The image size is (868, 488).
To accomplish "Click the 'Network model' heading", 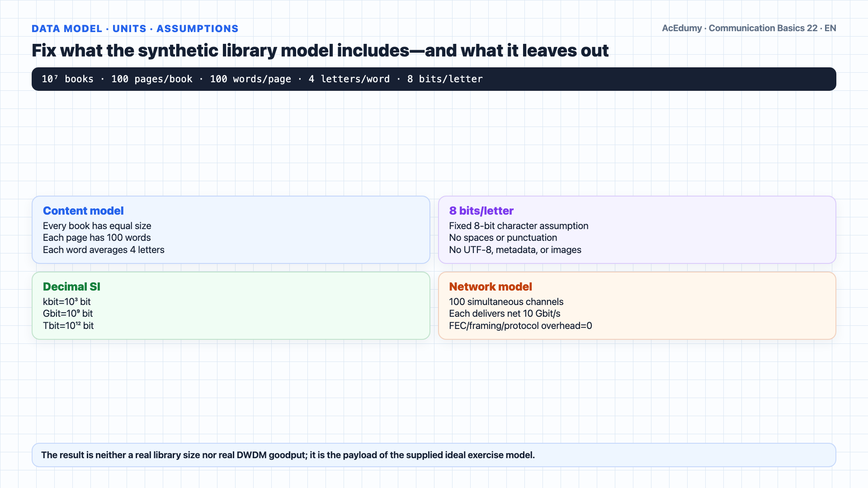I will 491,286.
